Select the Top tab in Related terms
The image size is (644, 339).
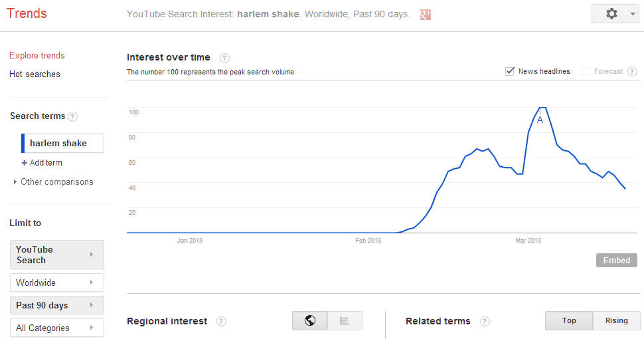569,320
